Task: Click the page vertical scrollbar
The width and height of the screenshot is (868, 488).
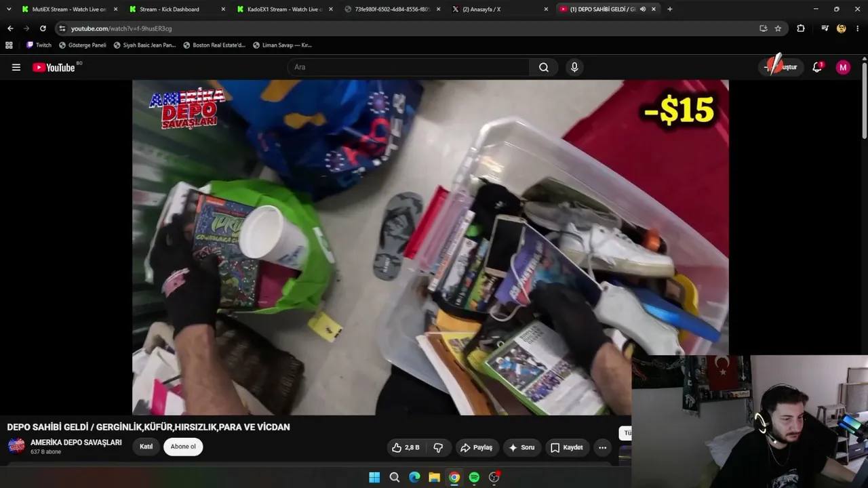Action: coord(865,102)
